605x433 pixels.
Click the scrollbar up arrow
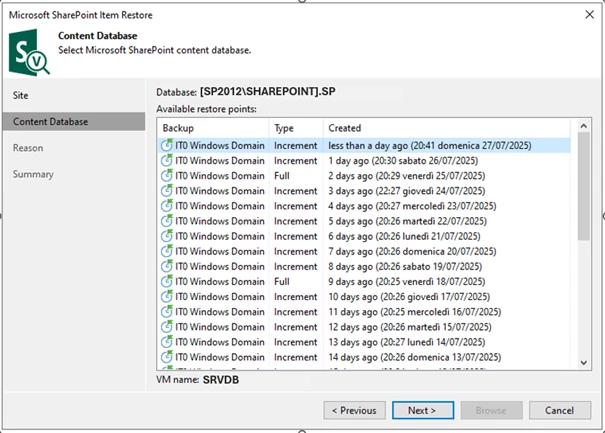584,126
